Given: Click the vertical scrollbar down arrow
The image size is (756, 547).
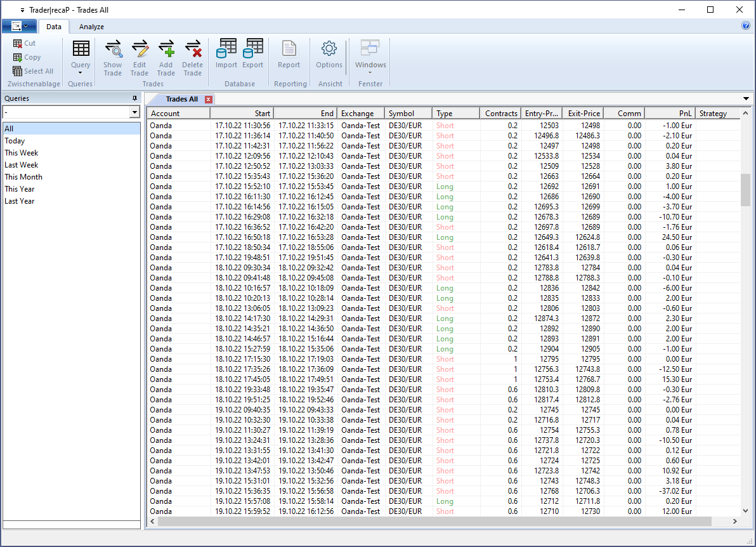Looking at the screenshot, I should [745, 510].
